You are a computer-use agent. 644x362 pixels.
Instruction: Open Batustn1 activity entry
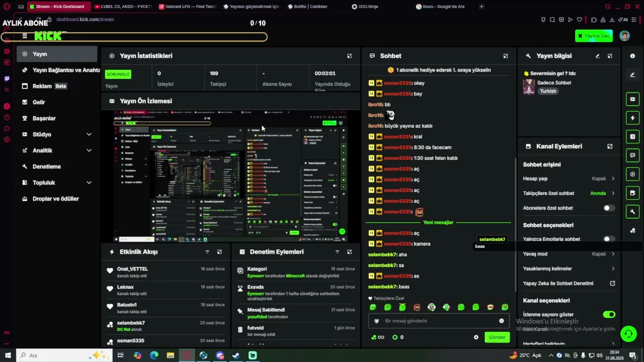click(166, 308)
